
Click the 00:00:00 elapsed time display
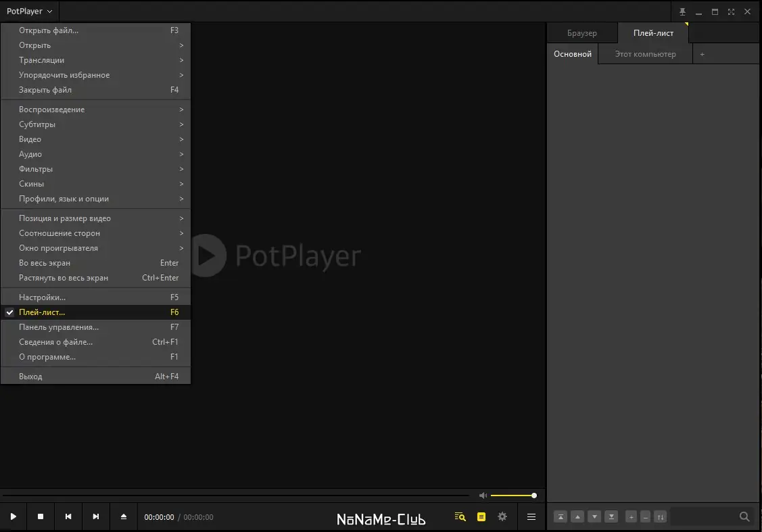point(159,517)
